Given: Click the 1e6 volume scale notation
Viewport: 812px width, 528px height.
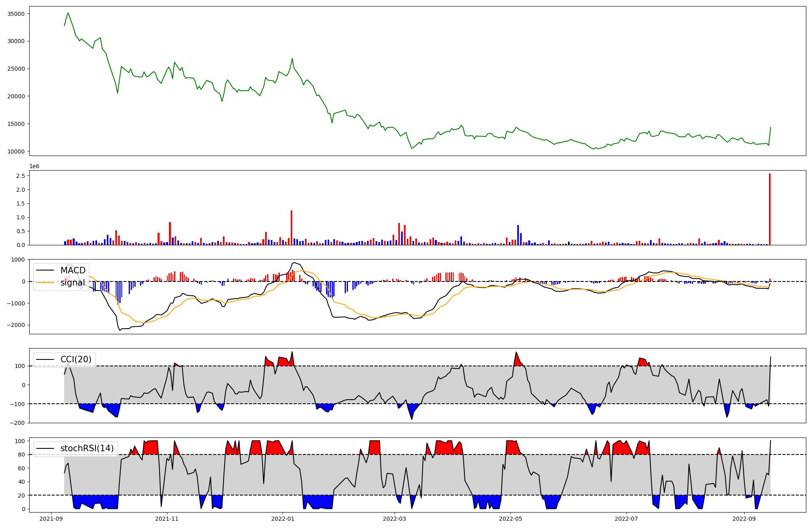Looking at the screenshot, I should [35, 166].
